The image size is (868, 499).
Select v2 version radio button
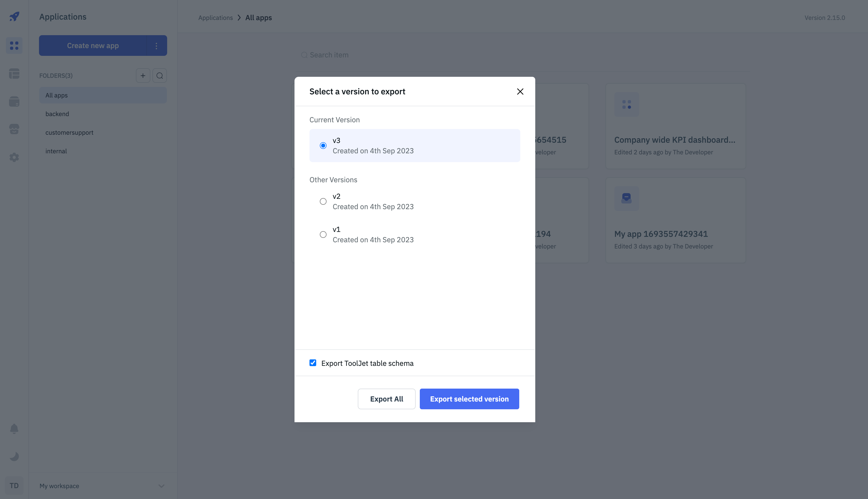323,201
